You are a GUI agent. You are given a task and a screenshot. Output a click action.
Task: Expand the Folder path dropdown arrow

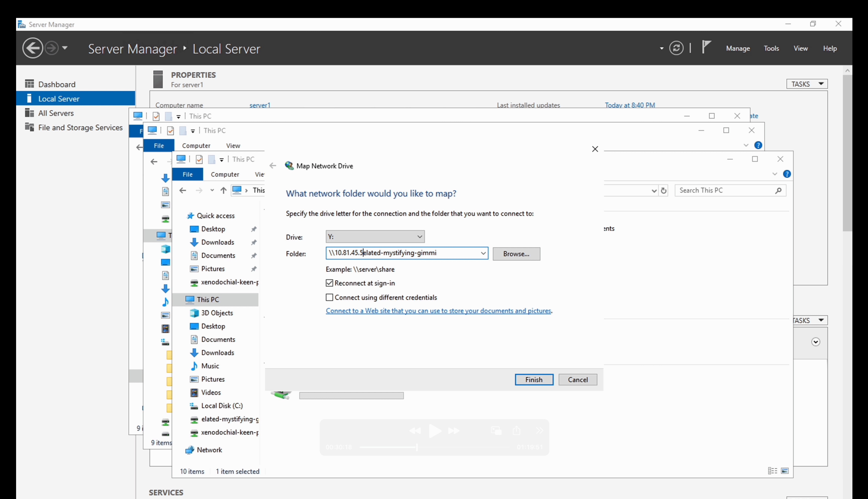[483, 253]
